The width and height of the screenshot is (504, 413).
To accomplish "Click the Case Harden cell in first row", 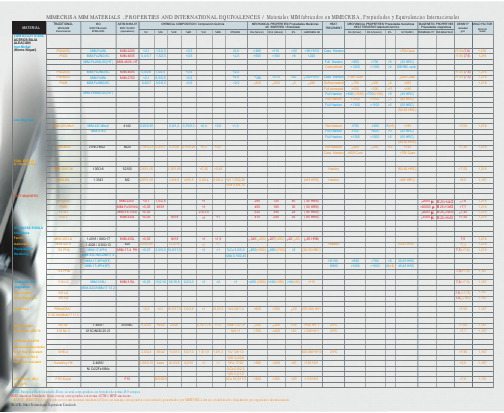I will (x=334, y=51).
